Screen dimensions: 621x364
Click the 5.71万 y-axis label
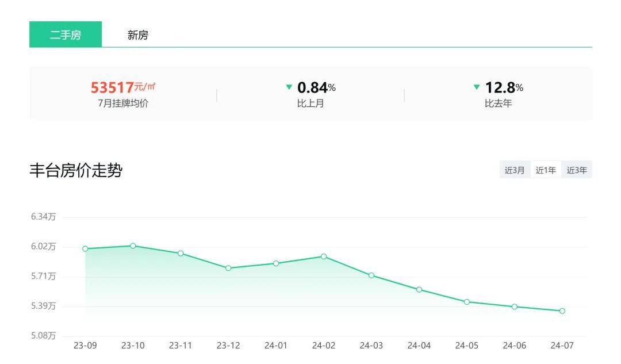click(43, 276)
